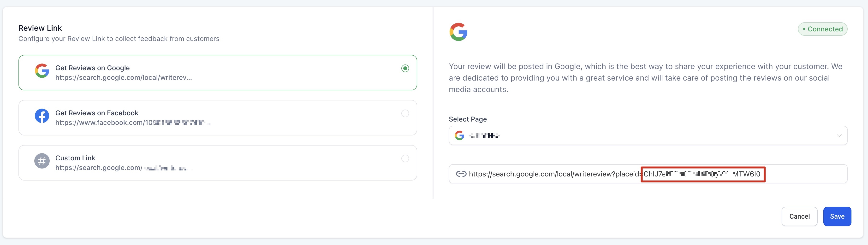Click the Facebook logo icon
The width and height of the screenshot is (868, 245).
[42, 116]
